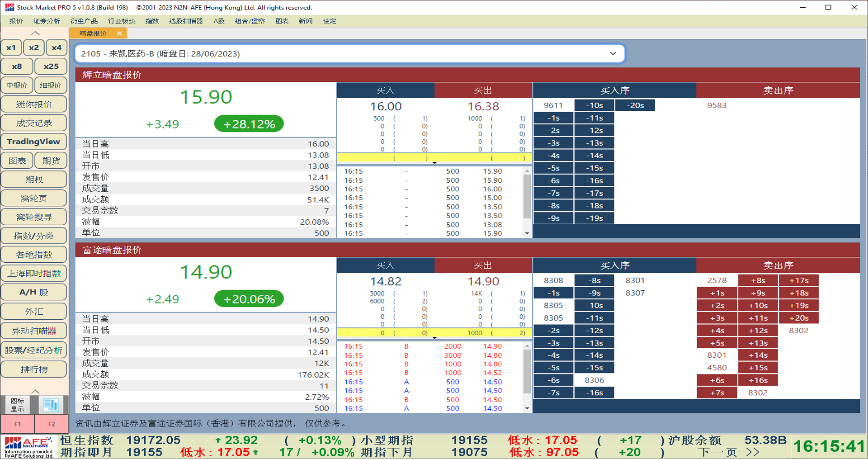Open 外汇 page

point(34,312)
